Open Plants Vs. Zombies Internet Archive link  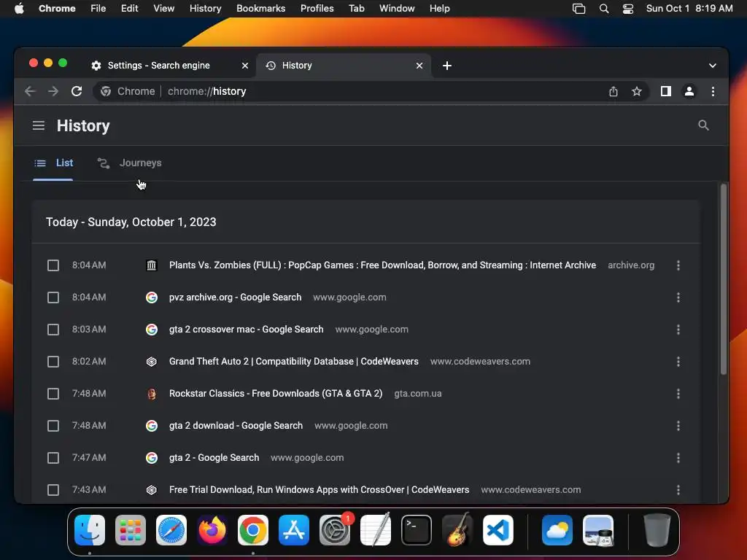382,265
